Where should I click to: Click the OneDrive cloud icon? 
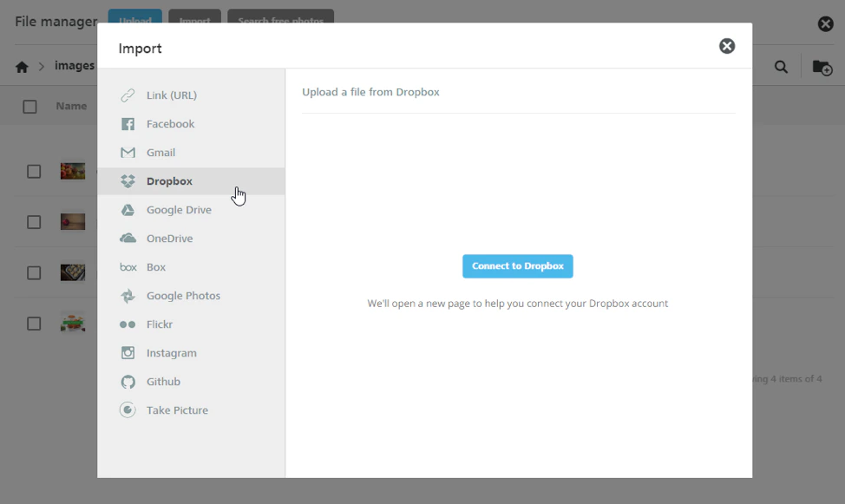click(128, 239)
